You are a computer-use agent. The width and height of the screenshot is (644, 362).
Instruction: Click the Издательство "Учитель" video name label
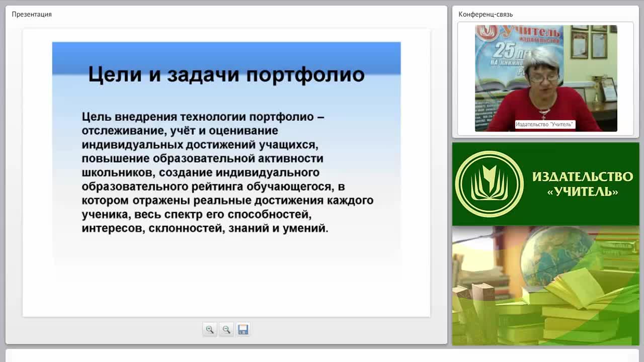click(545, 124)
